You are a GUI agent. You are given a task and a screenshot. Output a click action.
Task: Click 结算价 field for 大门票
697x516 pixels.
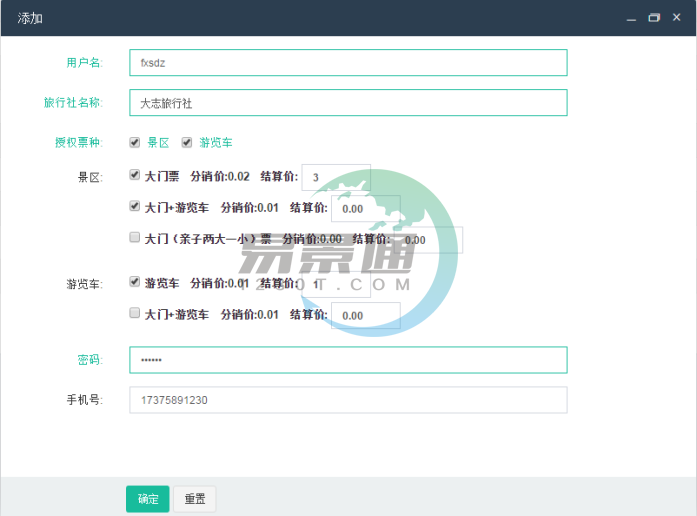tap(336, 178)
